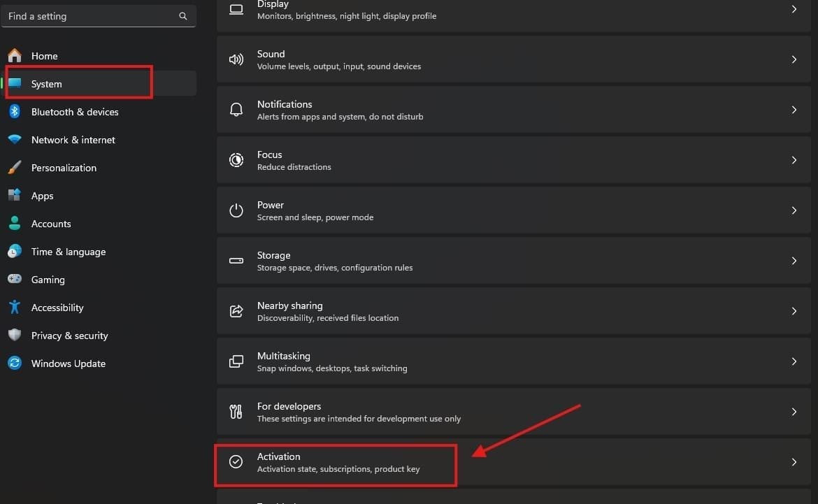
Task: Open the Sound settings title
Action: point(271,54)
